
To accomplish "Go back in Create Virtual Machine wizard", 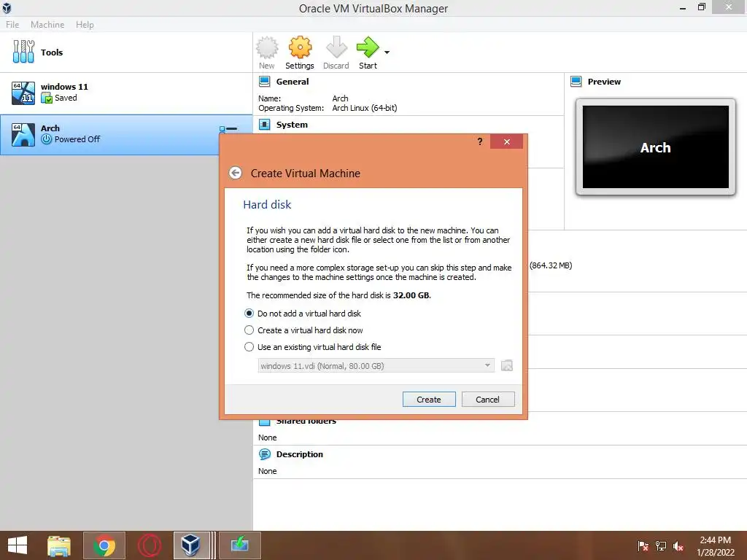I will click(236, 173).
